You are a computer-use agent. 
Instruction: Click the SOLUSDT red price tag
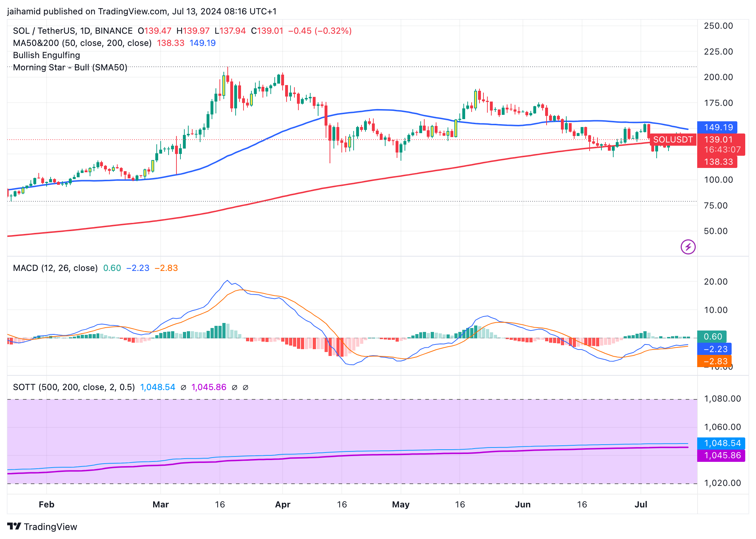pos(673,140)
